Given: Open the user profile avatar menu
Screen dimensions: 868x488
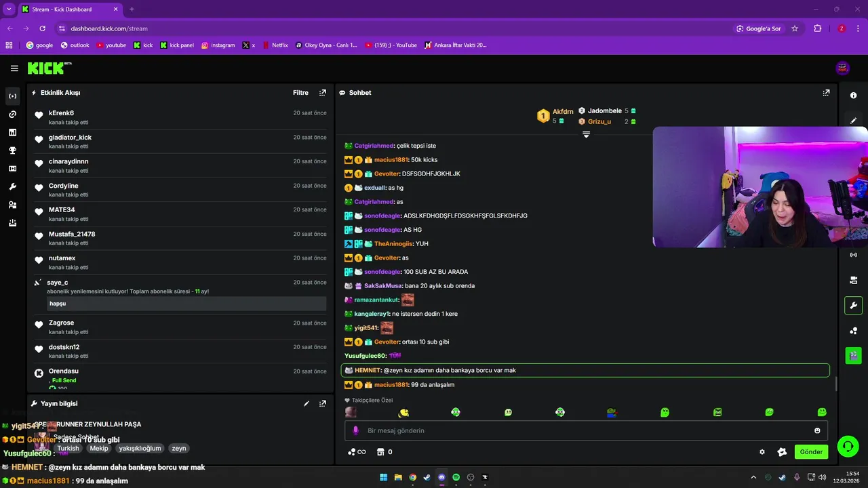Looking at the screenshot, I should [843, 68].
